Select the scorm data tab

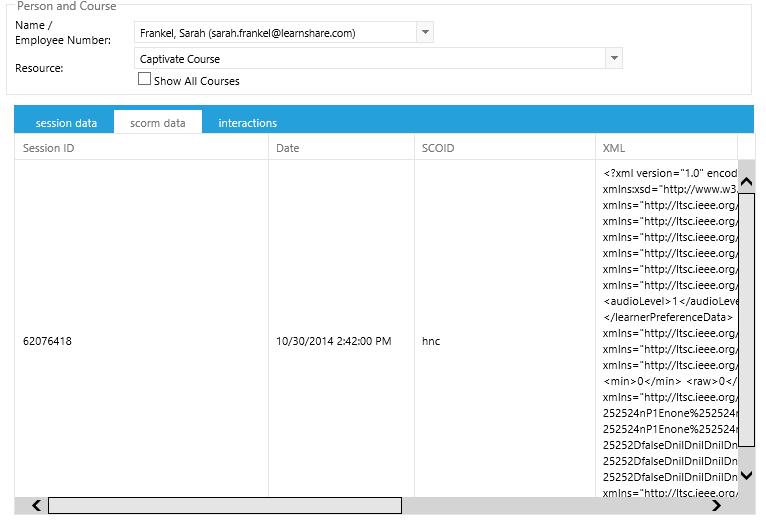[x=158, y=123]
